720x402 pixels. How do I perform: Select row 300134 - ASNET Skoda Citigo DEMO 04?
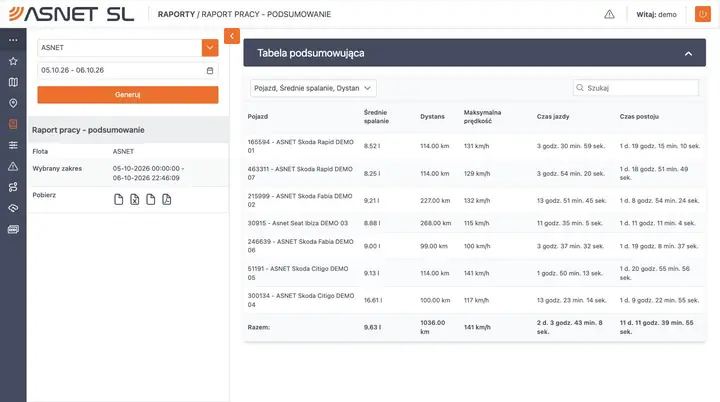click(x=474, y=300)
